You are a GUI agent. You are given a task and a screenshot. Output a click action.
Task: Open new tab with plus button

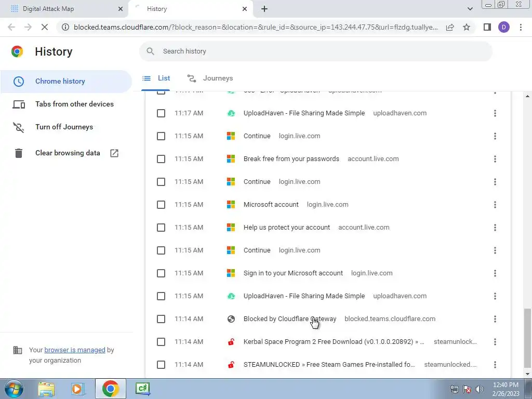click(264, 9)
